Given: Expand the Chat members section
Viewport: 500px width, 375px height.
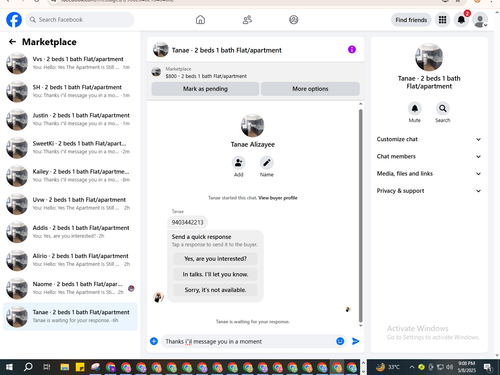Looking at the screenshot, I should point(429,156).
